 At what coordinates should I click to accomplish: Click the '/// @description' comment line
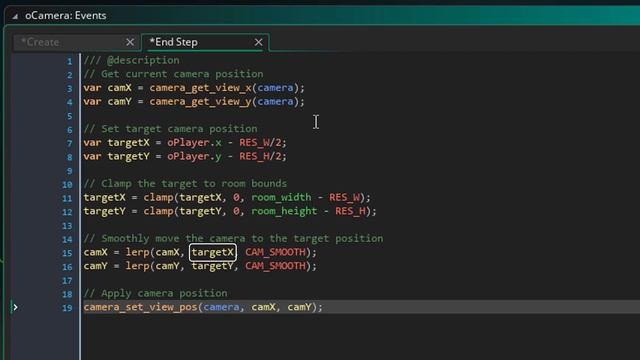coord(131,60)
